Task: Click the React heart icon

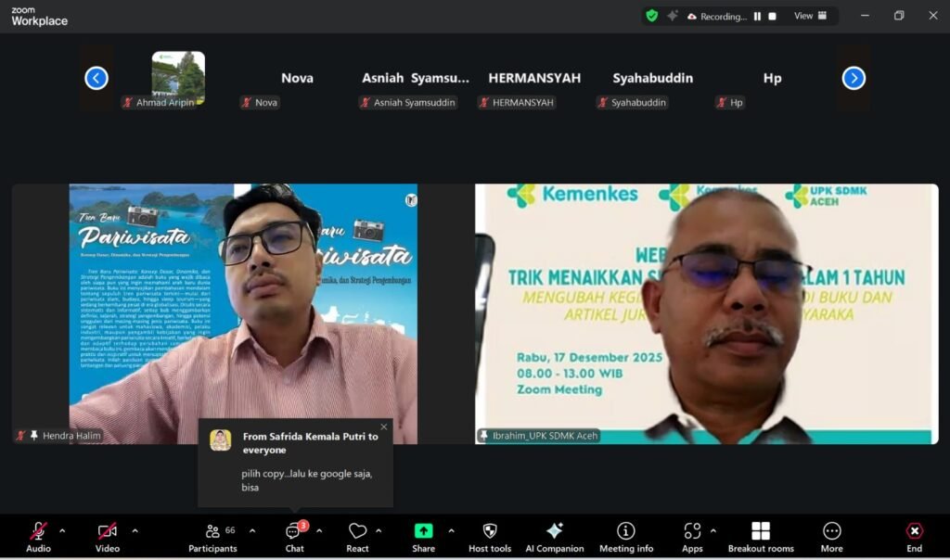Action: point(357,536)
